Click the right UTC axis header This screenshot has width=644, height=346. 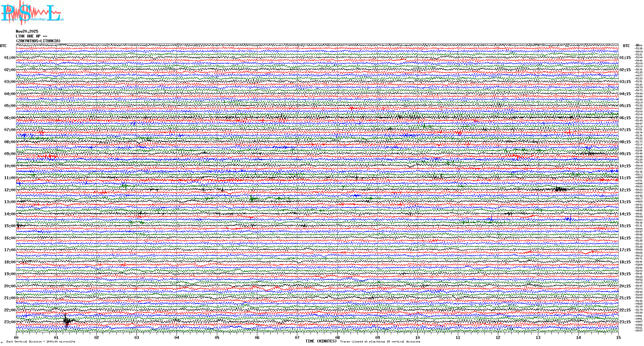coord(626,46)
